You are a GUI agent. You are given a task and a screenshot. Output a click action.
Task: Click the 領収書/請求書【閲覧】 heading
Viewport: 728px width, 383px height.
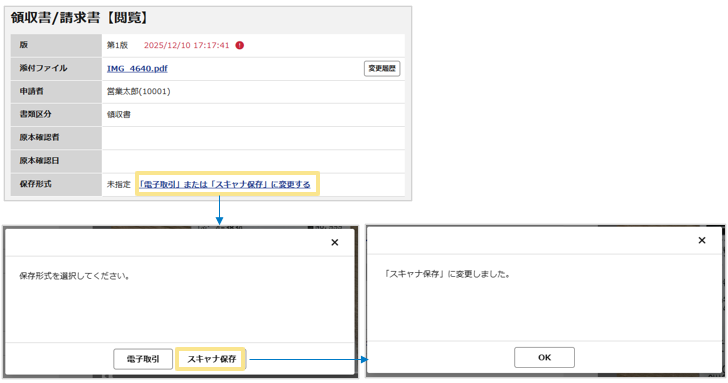pyautogui.click(x=80, y=18)
